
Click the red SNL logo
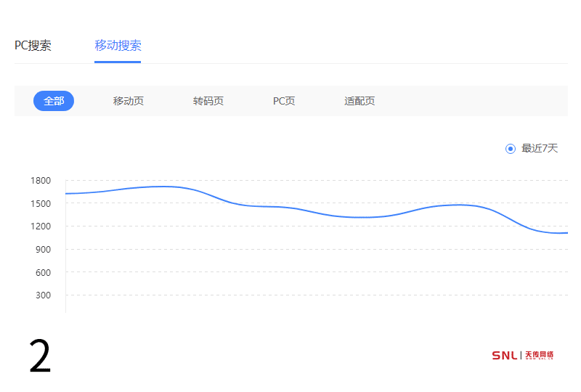(x=505, y=355)
